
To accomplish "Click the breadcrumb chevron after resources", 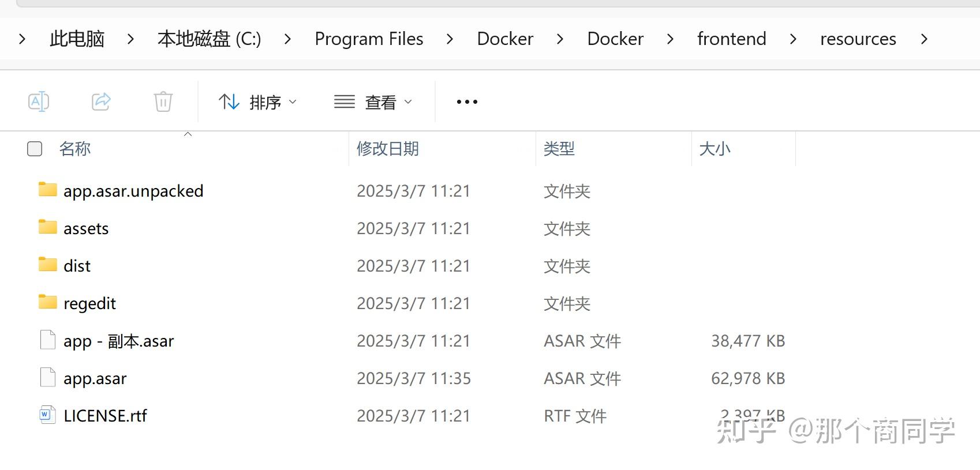I will 925,39.
